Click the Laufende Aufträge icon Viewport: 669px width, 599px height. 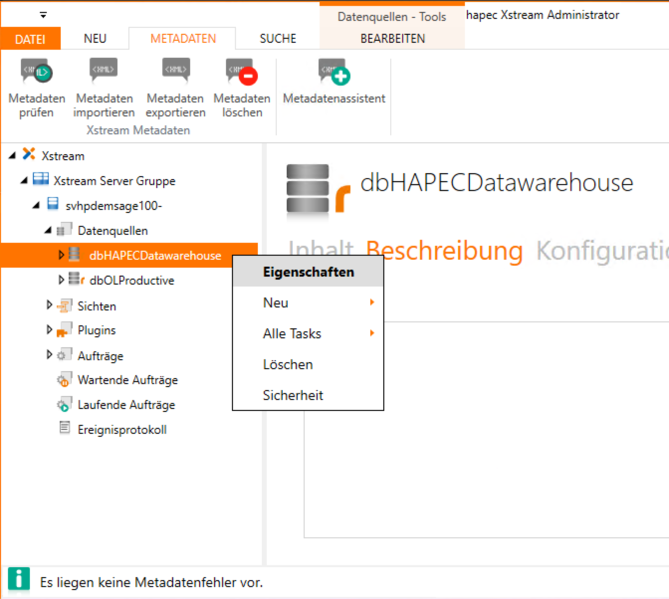pyautogui.click(x=65, y=404)
